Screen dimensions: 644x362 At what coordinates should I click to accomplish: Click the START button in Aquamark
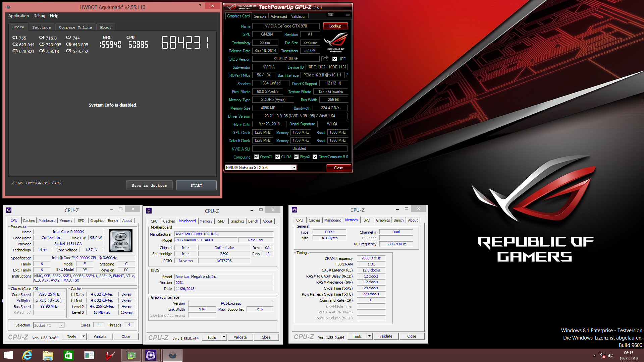196,185
